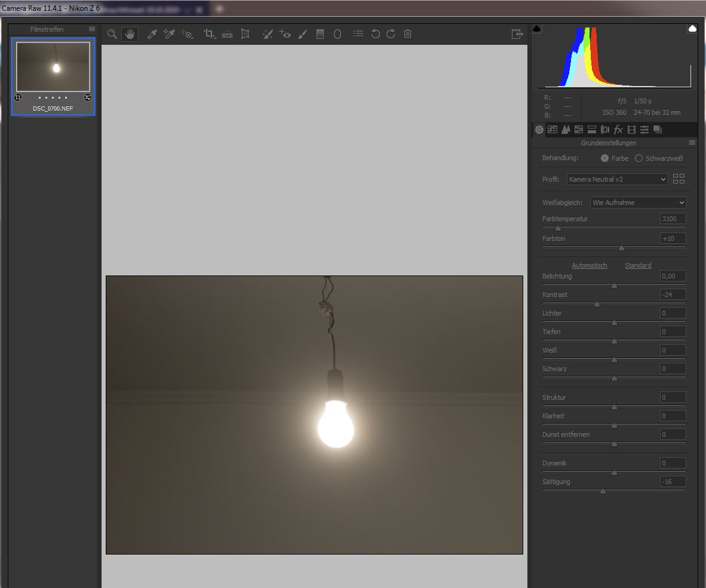Click the Belichtung slider handle

pyautogui.click(x=614, y=286)
